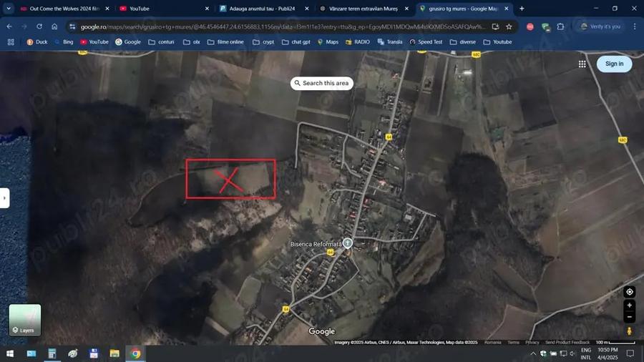
Task: Switch to the YouTube browser tab
Action: (x=165, y=8)
